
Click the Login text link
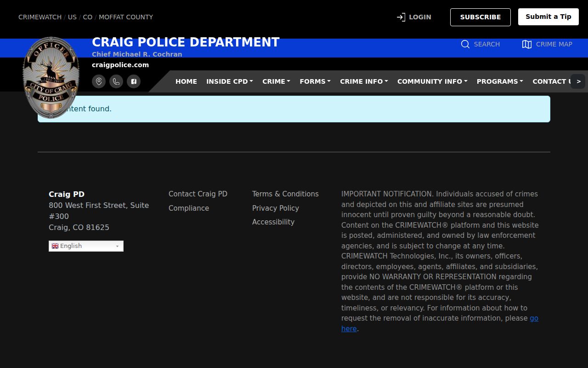pyautogui.click(x=420, y=17)
